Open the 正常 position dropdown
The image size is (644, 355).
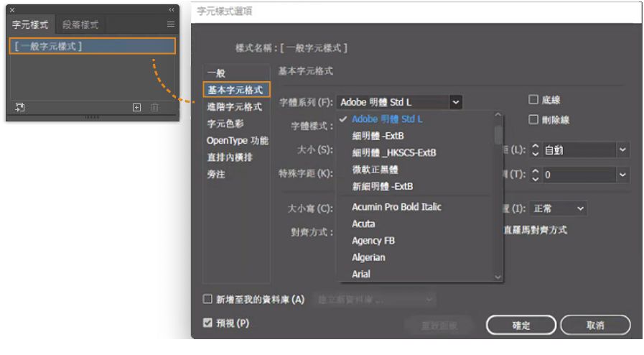pyautogui.click(x=558, y=208)
